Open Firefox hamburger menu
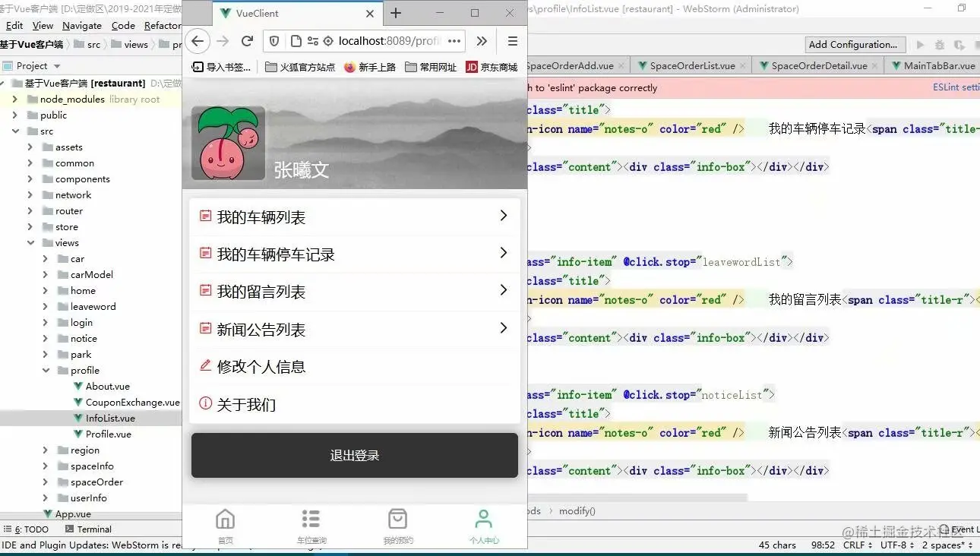 coord(512,41)
